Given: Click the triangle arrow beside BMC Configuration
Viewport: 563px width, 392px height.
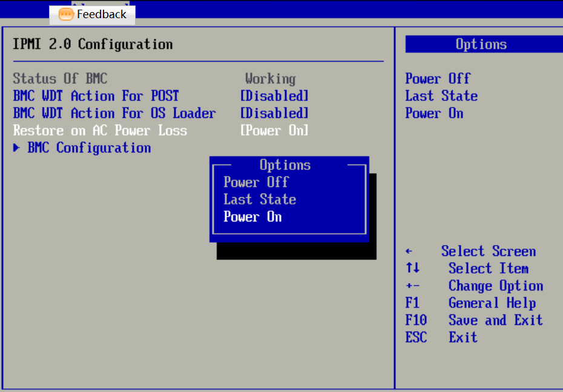Looking at the screenshot, I should (x=16, y=148).
